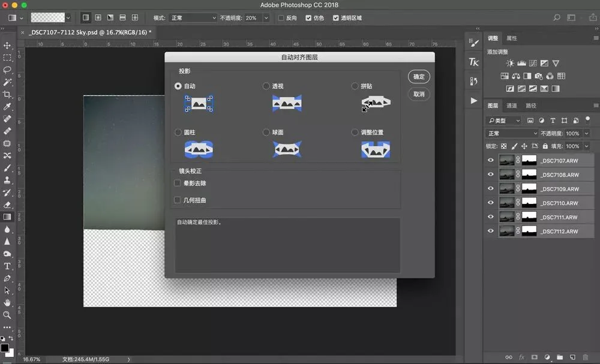Select the Hand tool
This screenshot has height=364, width=600.
7,302
